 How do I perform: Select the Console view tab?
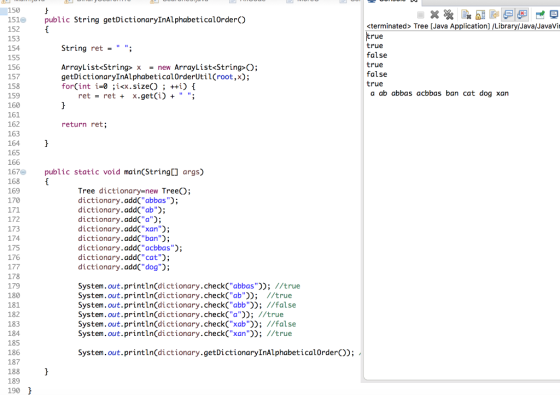(392, 1)
